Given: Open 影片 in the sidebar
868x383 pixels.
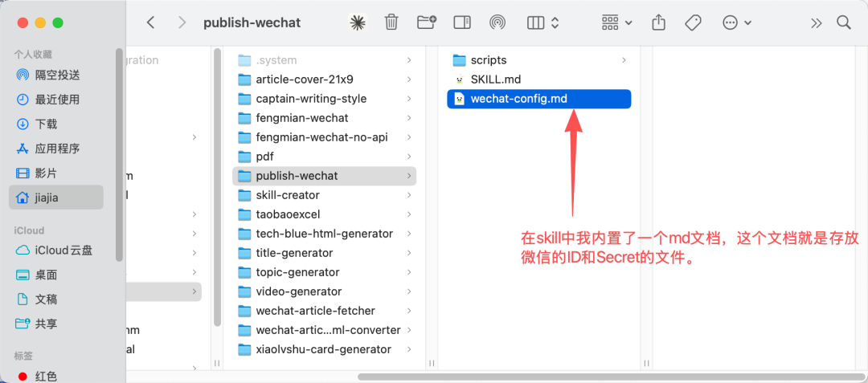Looking at the screenshot, I should pyautogui.click(x=36, y=173).
